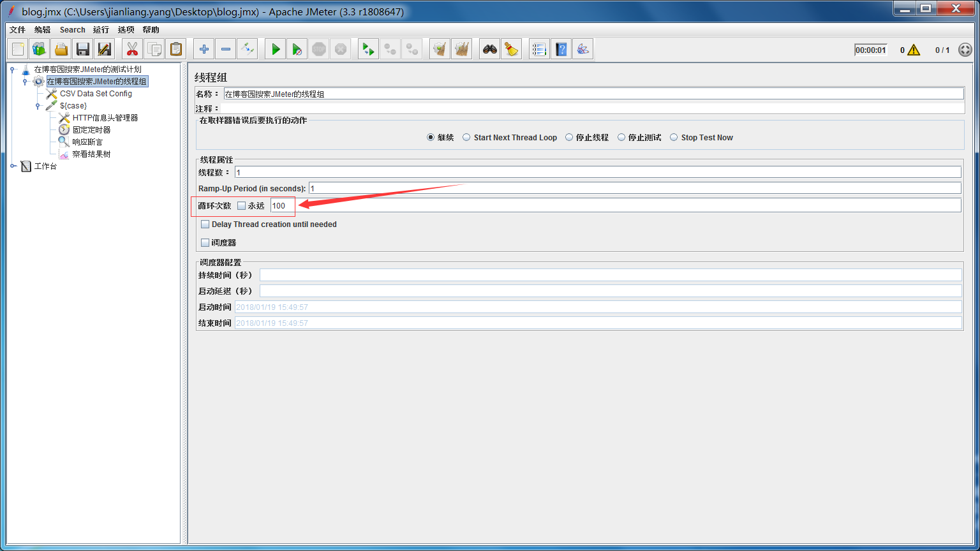Open the templates icon
This screenshot has height=551, width=980.
[39, 49]
